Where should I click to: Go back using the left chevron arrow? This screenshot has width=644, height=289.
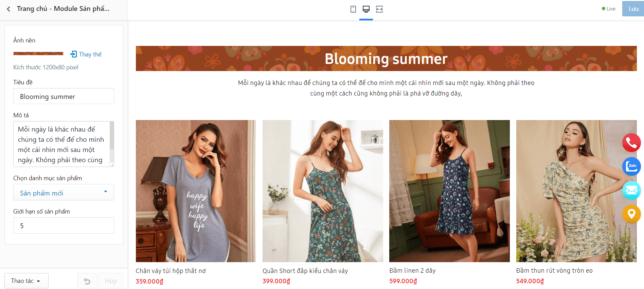coord(8,9)
